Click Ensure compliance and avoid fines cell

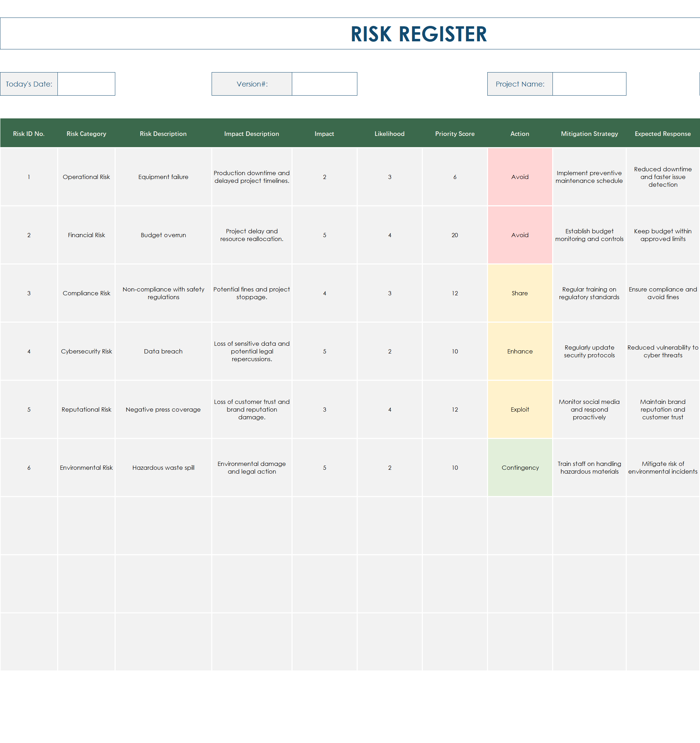pyautogui.click(x=663, y=293)
